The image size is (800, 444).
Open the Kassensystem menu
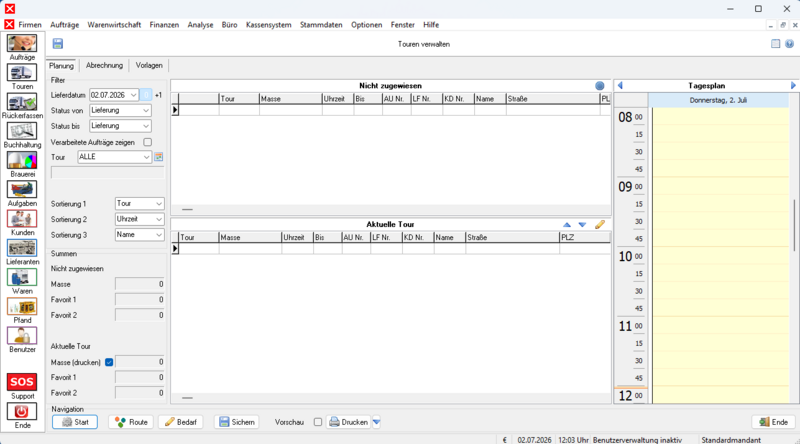(268, 24)
